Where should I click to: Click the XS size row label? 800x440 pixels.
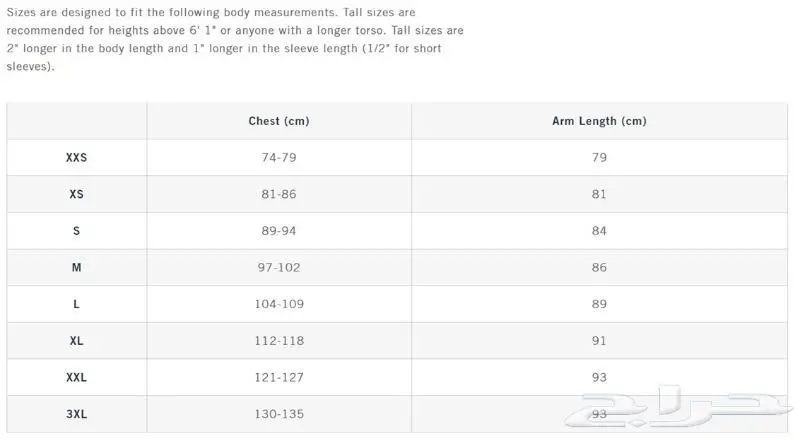pos(77,194)
